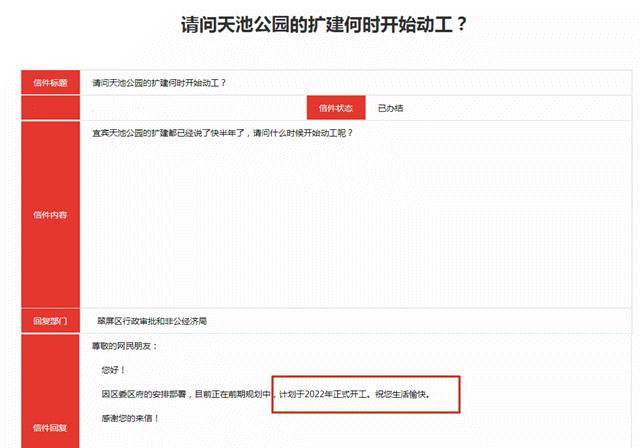The image size is (640, 448).
Task: Click the closing line 感谢您的来信！
Action: tap(130, 418)
